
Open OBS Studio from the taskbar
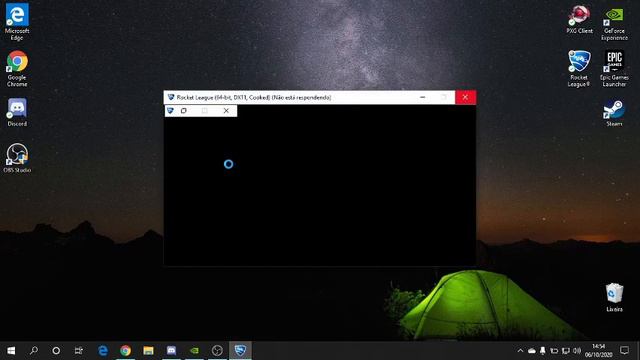pos(217,350)
